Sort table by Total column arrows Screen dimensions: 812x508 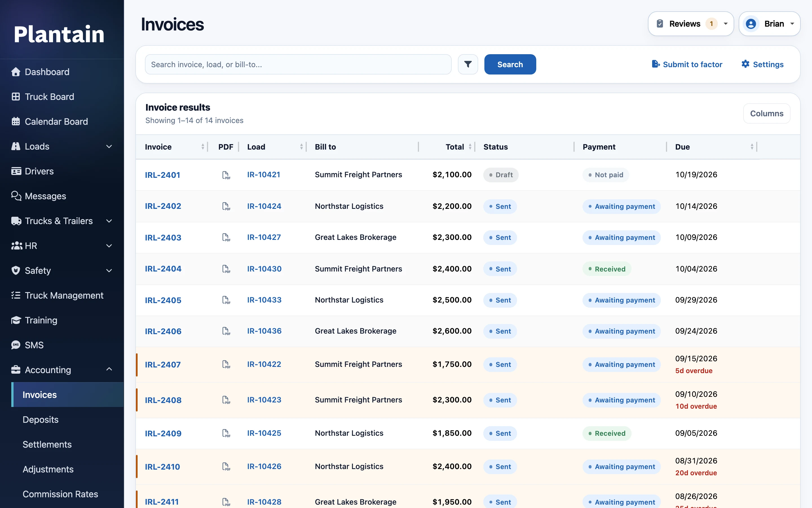[470, 147]
